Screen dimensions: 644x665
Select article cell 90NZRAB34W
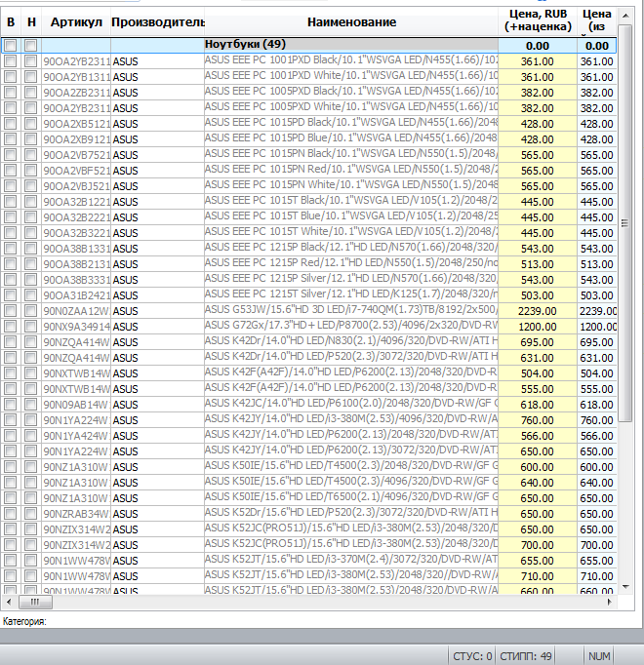pos(76,514)
